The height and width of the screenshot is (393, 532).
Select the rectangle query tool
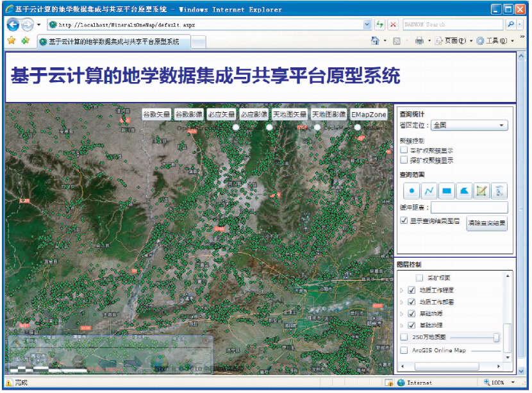pos(447,191)
